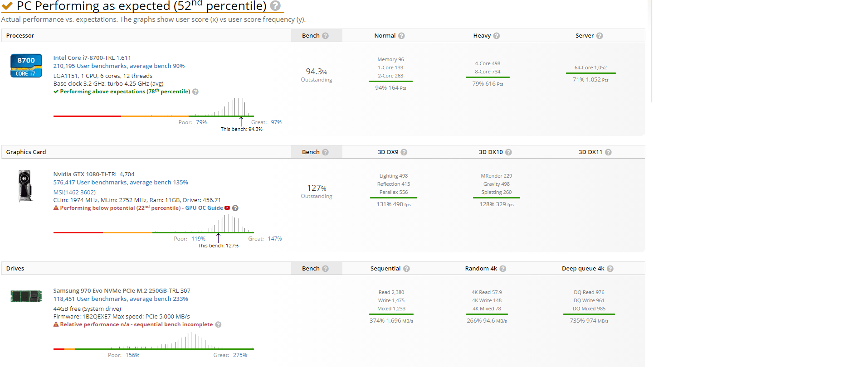This screenshot has width=868, height=367.
Task: Click the processor Poor 79% value
Action: point(201,122)
